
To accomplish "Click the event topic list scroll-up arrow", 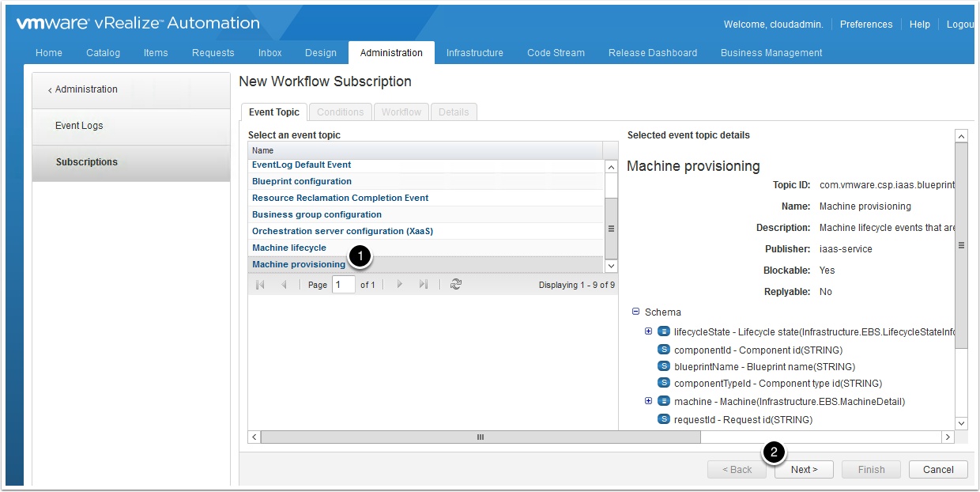I will pyautogui.click(x=611, y=167).
